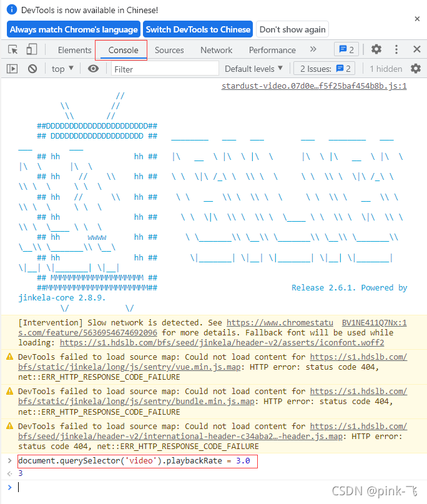
Task: Dismiss the language infobar with X
Action: coord(417,19)
